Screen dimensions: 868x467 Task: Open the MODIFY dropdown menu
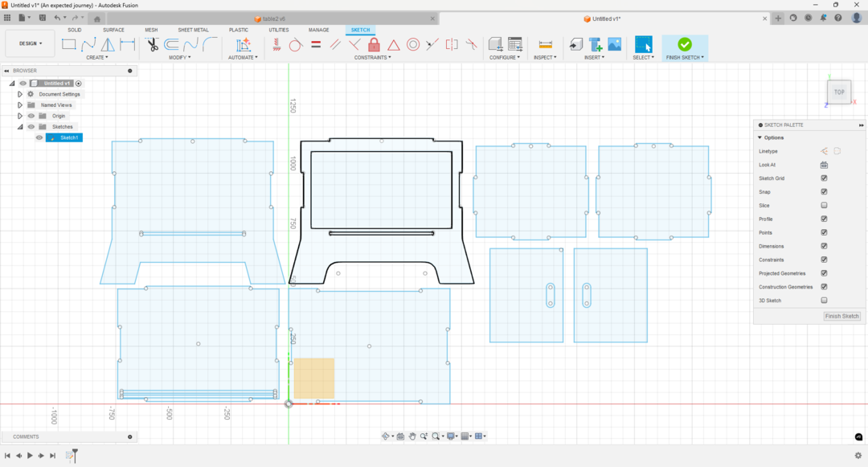[180, 58]
